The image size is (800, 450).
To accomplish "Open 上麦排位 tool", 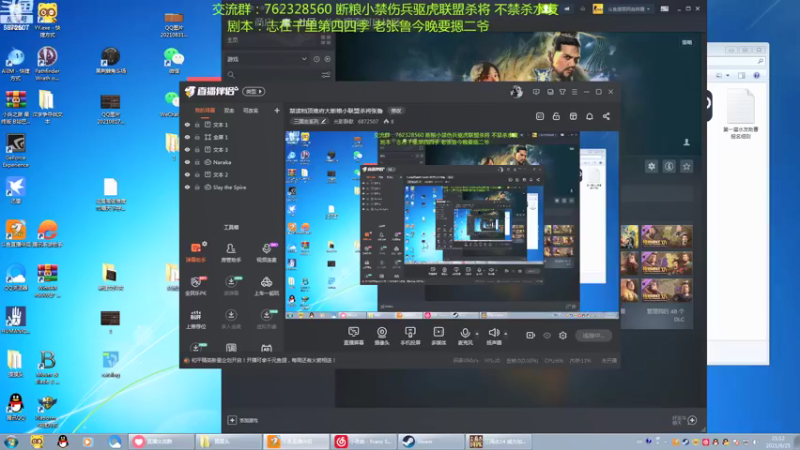I will [x=196, y=319].
